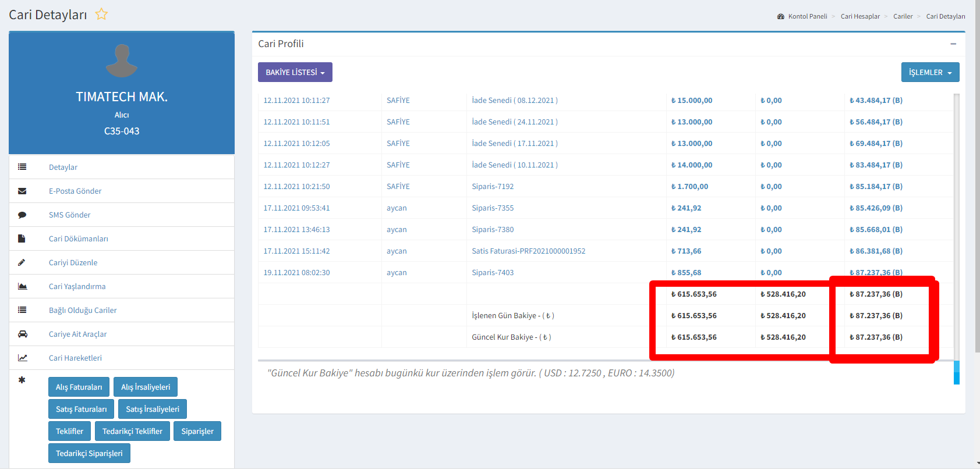Click the envelope icon for E-Posta Gönder
This screenshot has height=470, width=980.
point(22,191)
